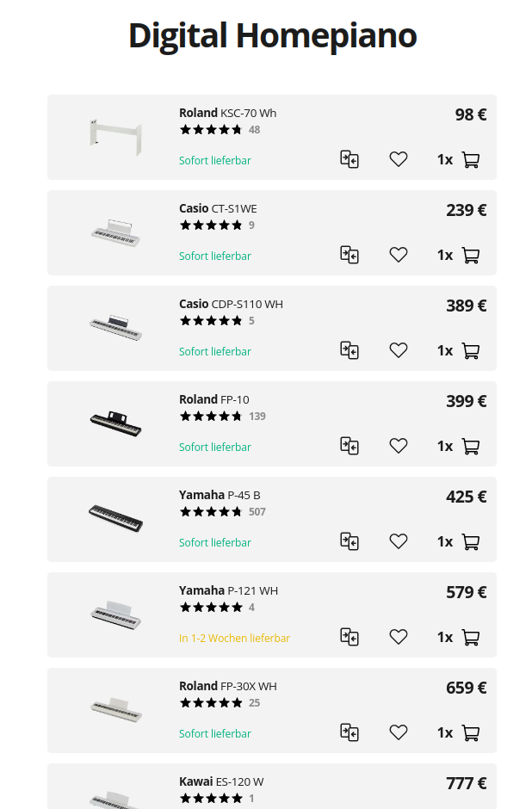
Task: Click compare icon for Roland FP-30X WH
Action: 350,732
